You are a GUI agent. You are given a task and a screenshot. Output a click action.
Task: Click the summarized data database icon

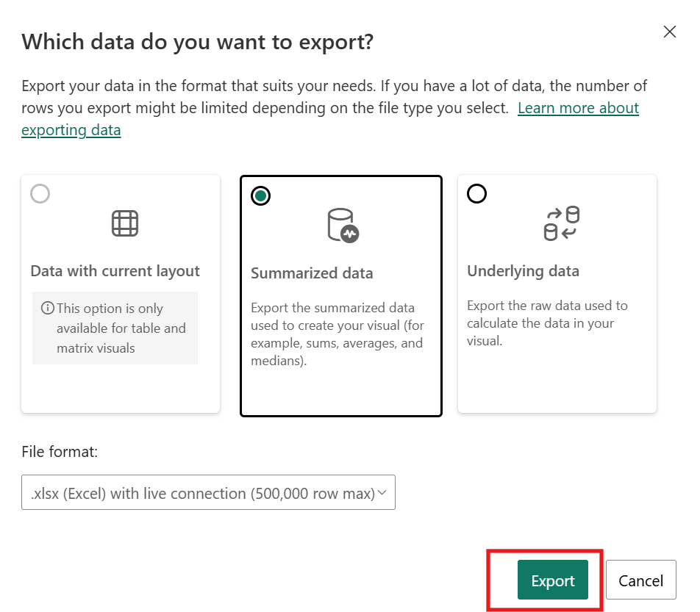343,226
